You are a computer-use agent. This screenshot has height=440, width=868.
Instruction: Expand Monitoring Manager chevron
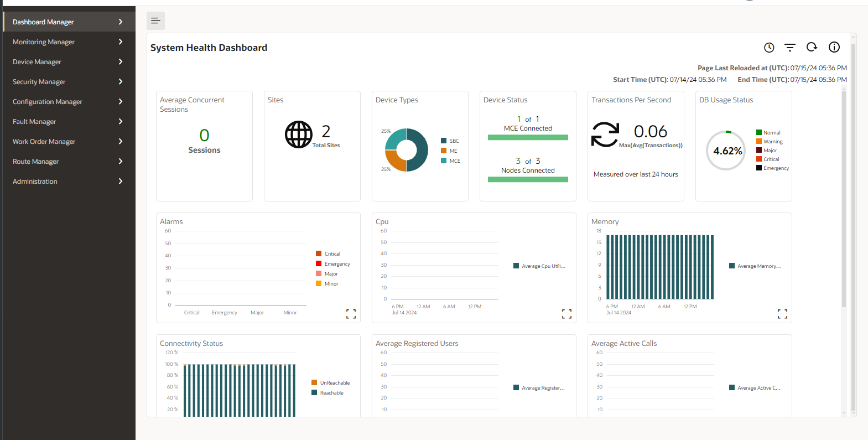pyautogui.click(x=121, y=42)
